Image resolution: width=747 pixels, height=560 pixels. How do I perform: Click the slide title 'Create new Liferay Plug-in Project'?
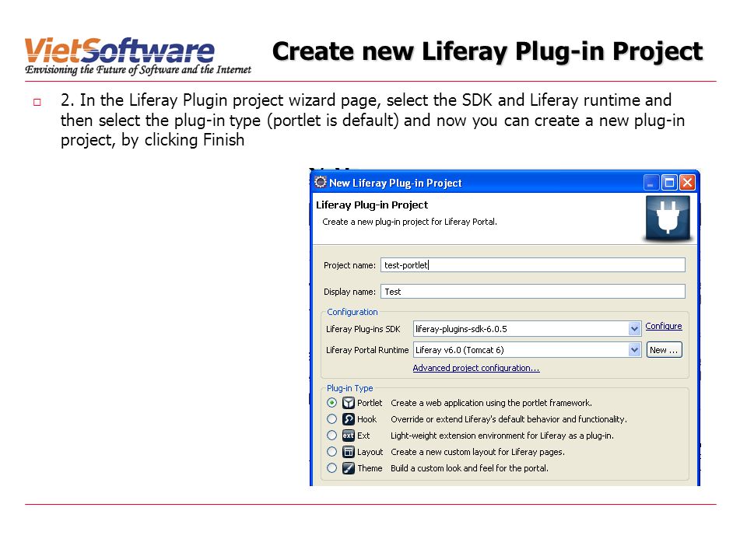487,52
